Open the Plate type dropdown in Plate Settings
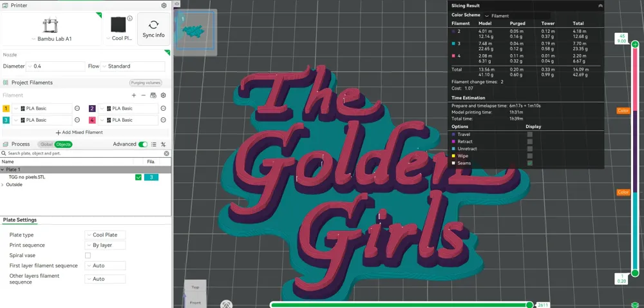Viewport: 644px width, 308px height. (x=105, y=235)
